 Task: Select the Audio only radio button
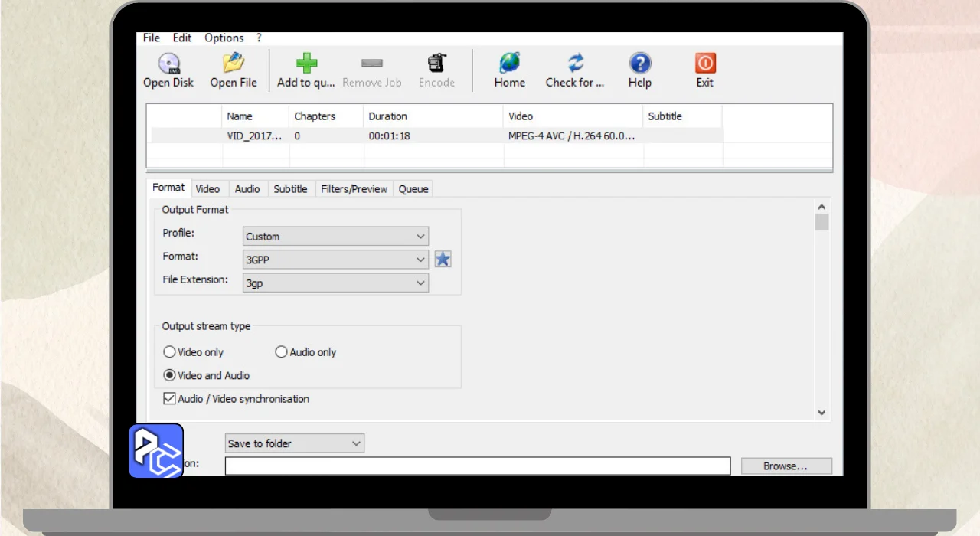[x=281, y=352]
